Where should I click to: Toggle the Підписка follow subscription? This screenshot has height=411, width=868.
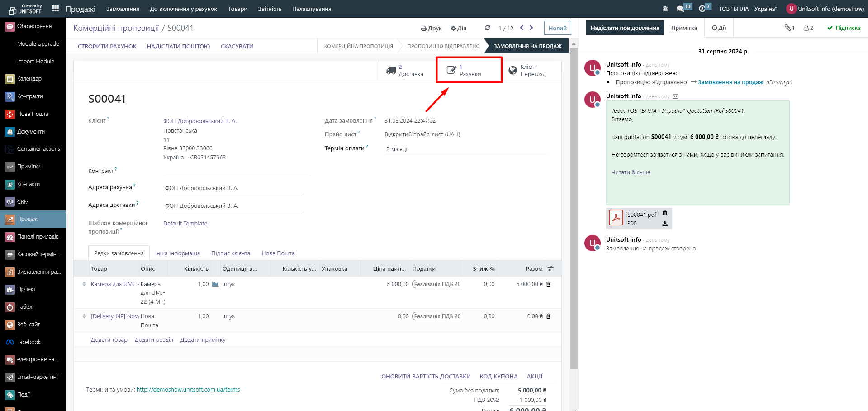844,28
